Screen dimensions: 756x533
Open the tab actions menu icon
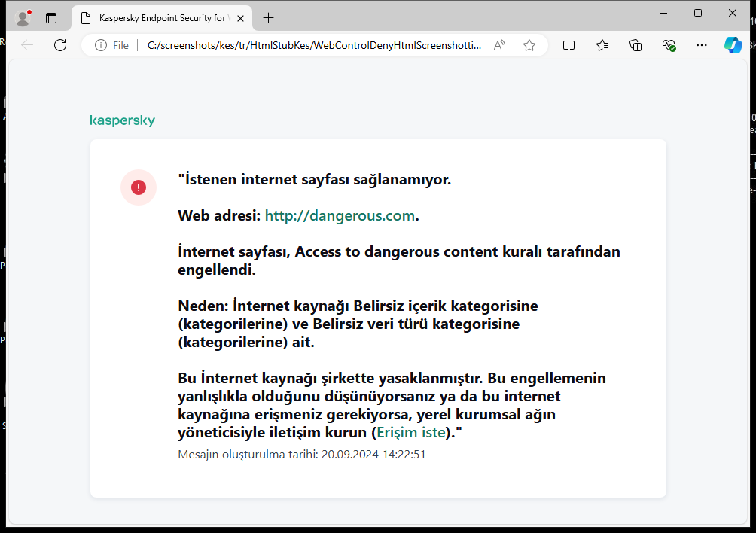(51, 18)
